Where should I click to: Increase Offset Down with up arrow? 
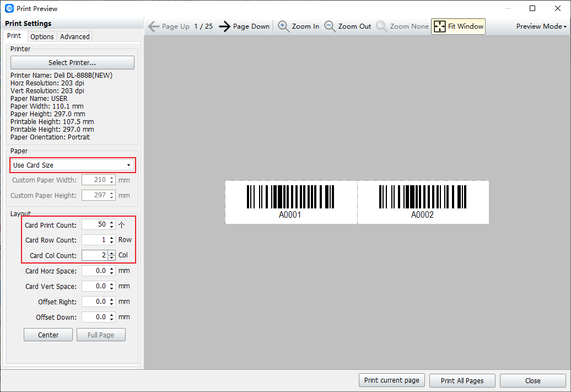[112, 315]
